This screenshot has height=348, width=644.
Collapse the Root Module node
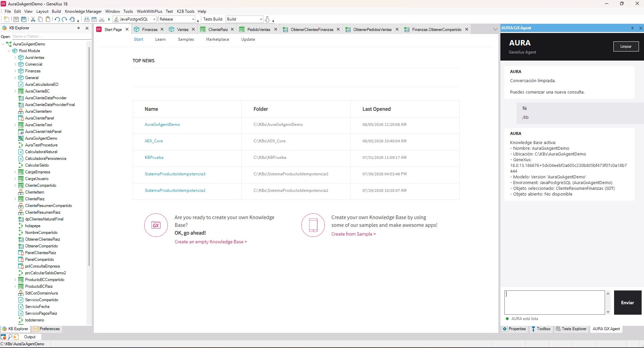(x=9, y=51)
